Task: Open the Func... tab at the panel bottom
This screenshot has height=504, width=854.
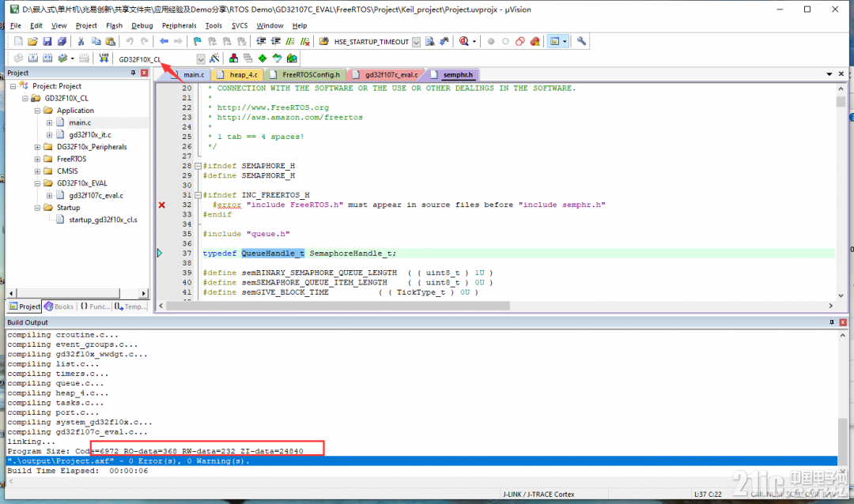Action: point(95,307)
